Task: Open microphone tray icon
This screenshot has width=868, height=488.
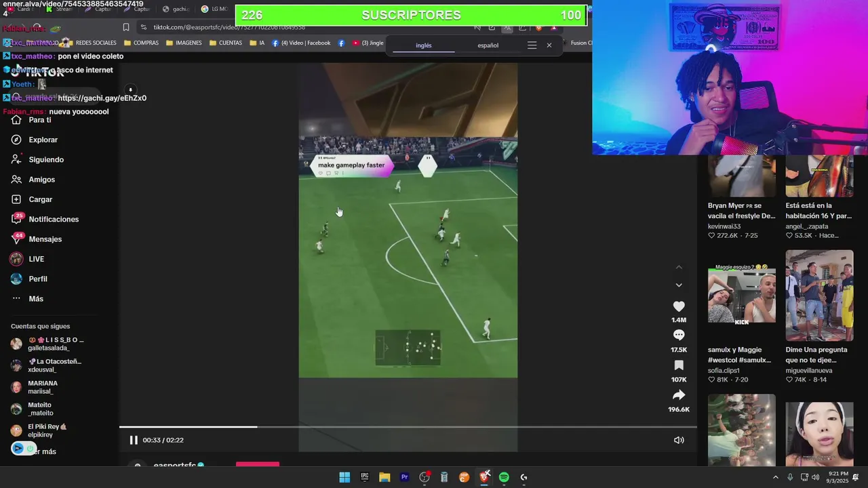Action: click(x=790, y=477)
